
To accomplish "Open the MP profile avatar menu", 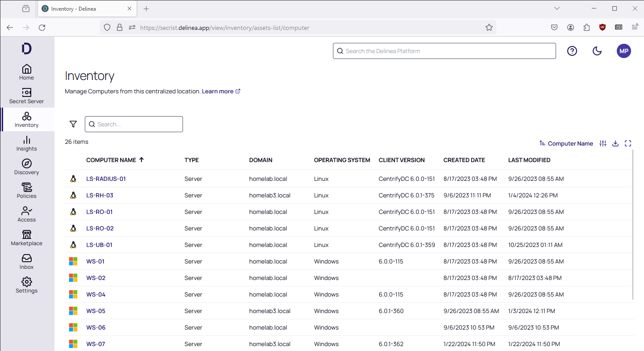I will (x=623, y=50).
